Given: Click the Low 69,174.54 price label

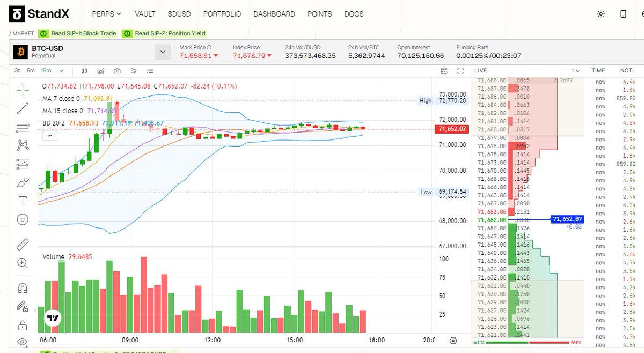Looking at the screenshot, I should tap(443, 192).
